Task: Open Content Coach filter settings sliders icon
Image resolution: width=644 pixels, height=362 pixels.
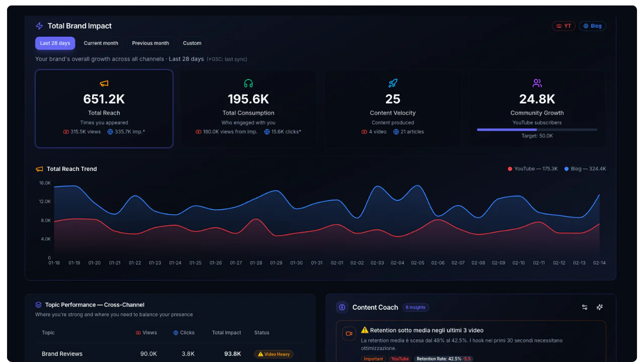Action: click(585, 307)
